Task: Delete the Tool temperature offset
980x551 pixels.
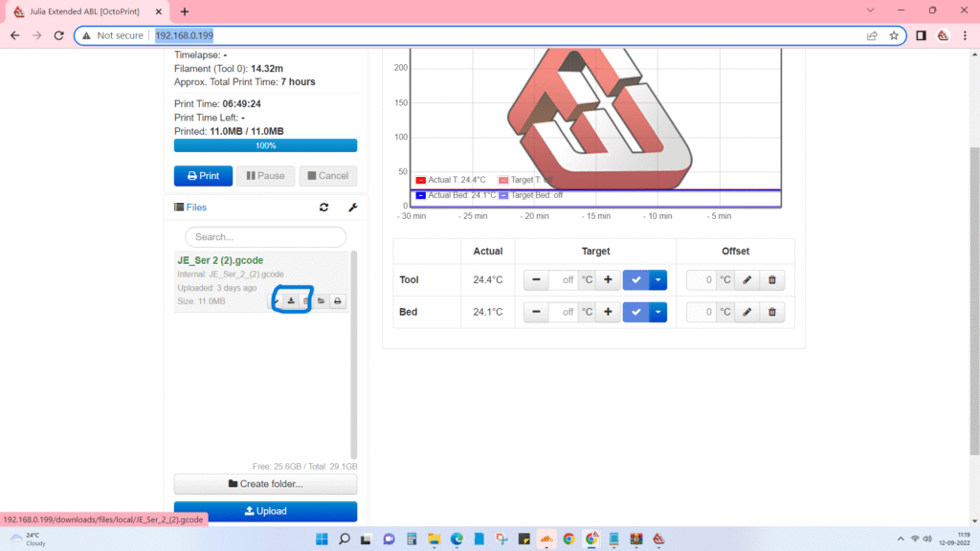Action: (x=773, y=280)
